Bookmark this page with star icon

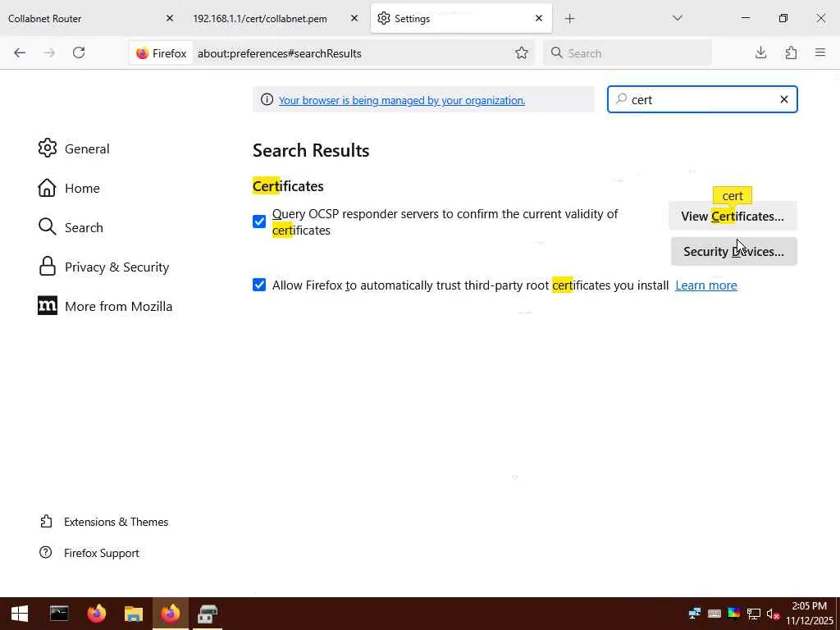(x=521, y=52)
